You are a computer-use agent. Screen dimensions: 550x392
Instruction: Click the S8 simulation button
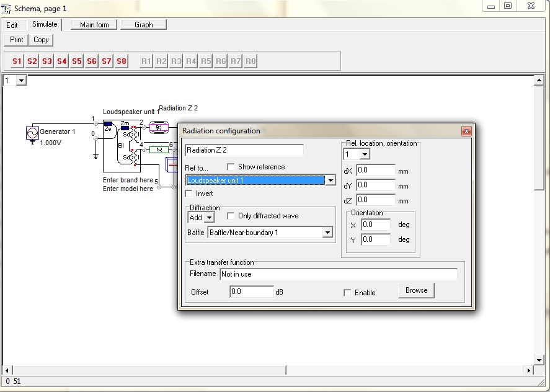122,61
